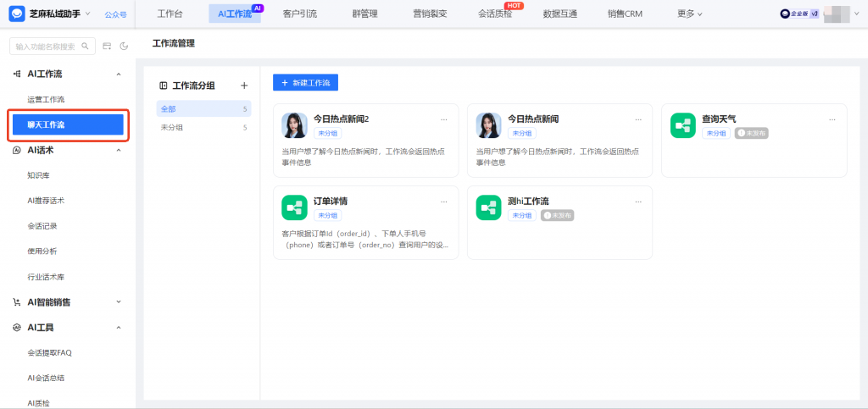868x409 pixels.
Task: Open the 芝麻私域助手 app switcher dropdown
Action: point(88,14)
